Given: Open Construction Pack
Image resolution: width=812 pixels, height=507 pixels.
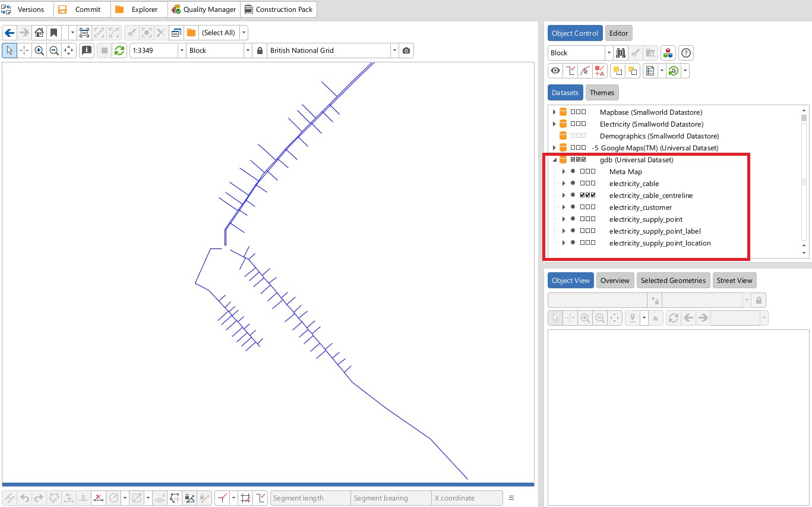Looking at the screenshot, I should pyautogui.click(x=278, y=10).
